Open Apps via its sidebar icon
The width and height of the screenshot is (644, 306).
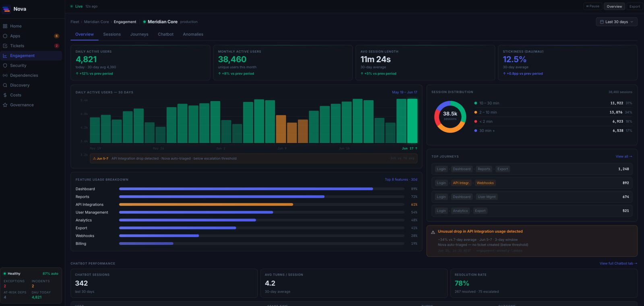pyautogui.click(x=5, y=36)
